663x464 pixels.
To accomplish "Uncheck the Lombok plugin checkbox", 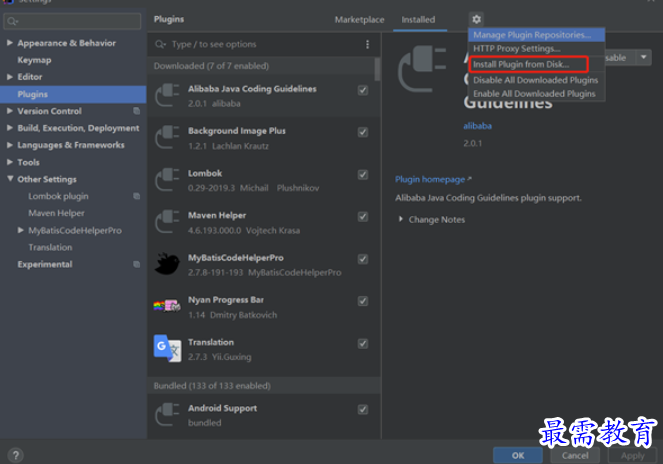I will click(x=363, y=174).
